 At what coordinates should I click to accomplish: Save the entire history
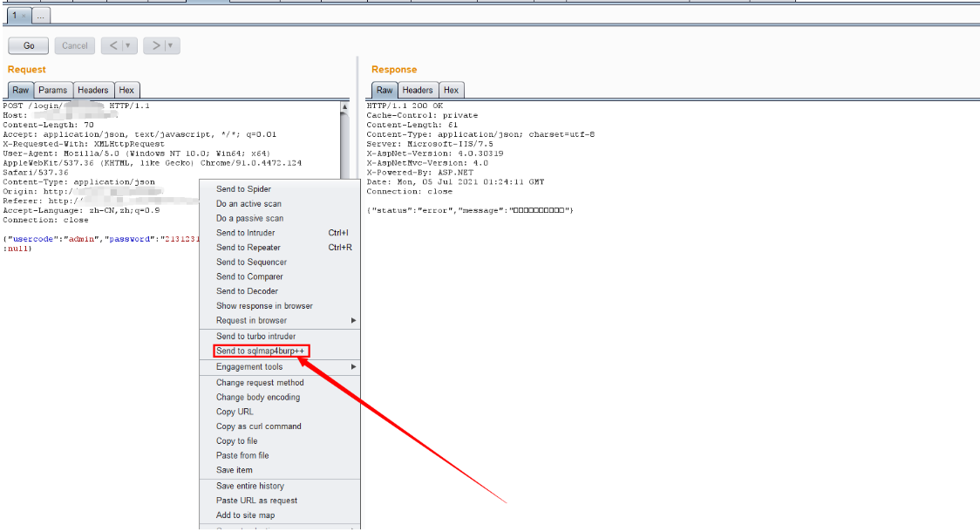coord(252,485)
